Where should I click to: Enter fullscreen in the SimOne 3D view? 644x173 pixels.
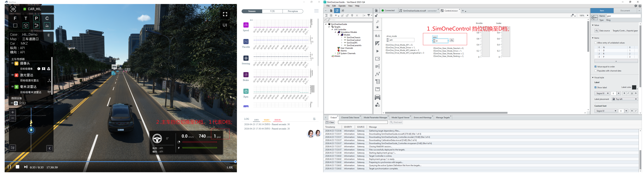point(225,14)
